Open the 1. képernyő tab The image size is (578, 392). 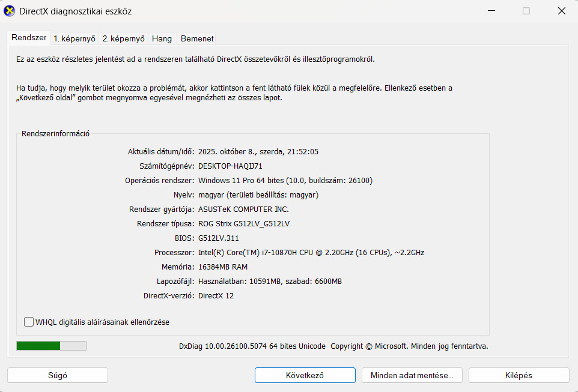[75, 38]
